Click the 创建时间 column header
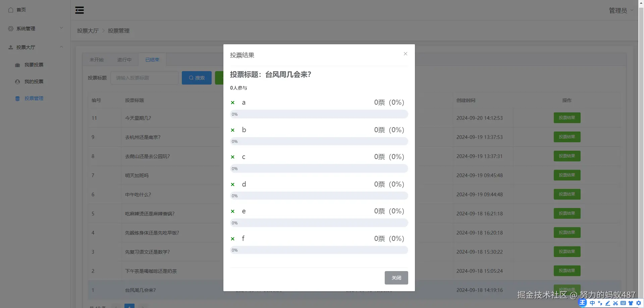Screen dimensions: 644x308 [x=466, y=100]
